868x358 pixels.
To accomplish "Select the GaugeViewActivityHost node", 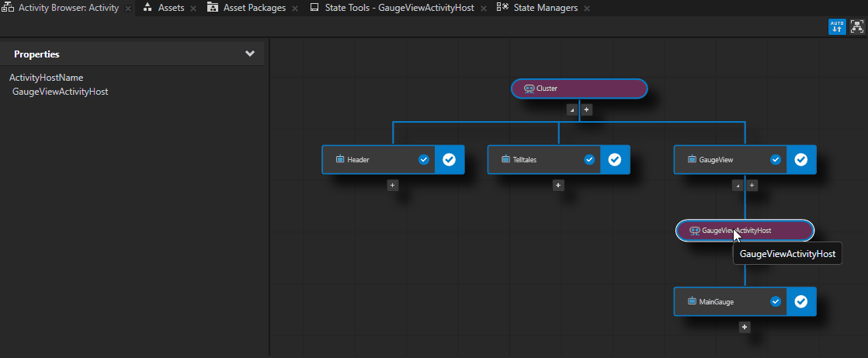I will pos(745,231).
